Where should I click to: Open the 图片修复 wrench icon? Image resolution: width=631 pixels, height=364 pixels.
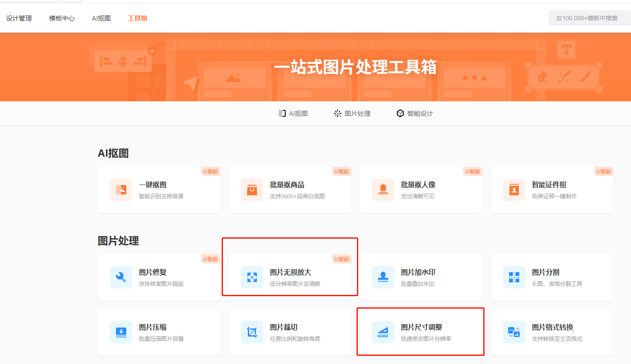click(121, 277)
